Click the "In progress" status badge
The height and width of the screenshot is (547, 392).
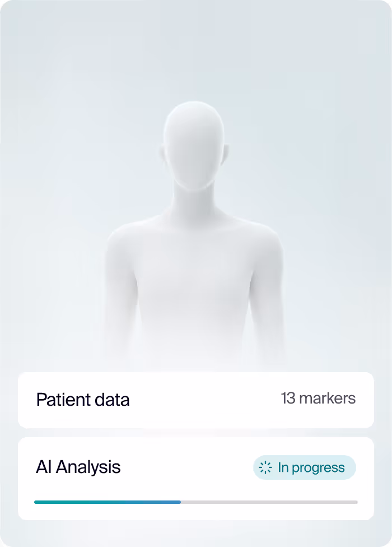[x=305, y=467]
